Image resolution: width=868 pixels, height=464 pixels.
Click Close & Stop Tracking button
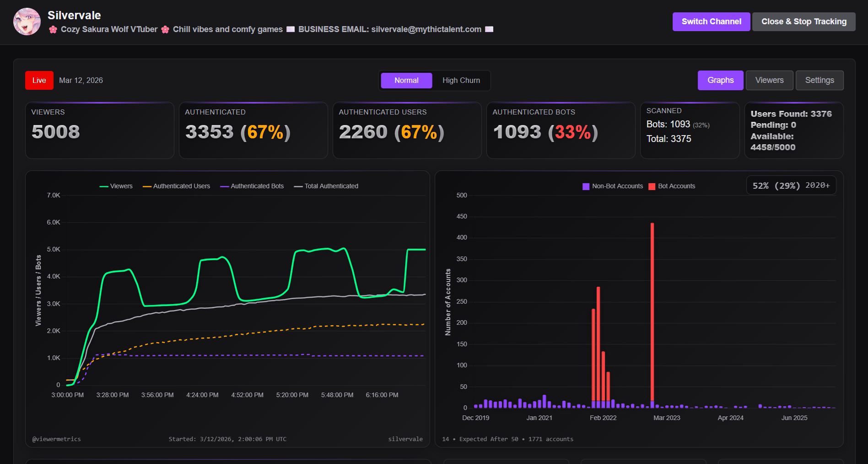(x=804, y=22)
